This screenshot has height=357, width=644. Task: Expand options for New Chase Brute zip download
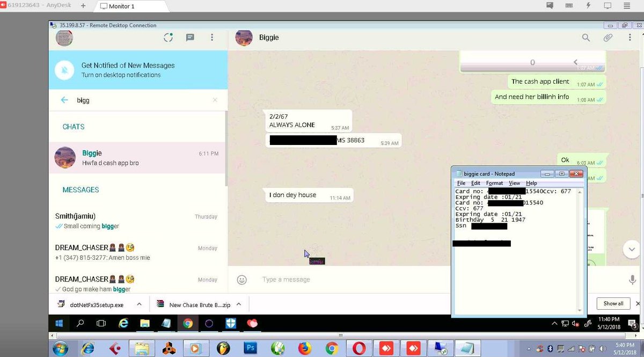tap(239, 304)
